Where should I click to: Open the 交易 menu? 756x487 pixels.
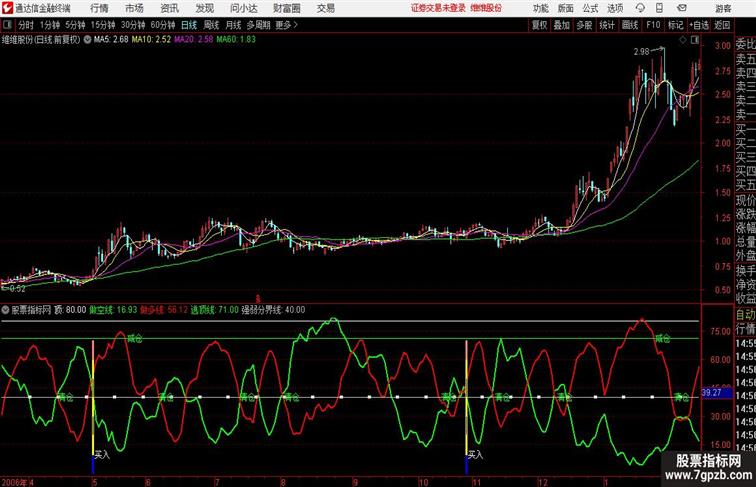(x=326, y=8)
